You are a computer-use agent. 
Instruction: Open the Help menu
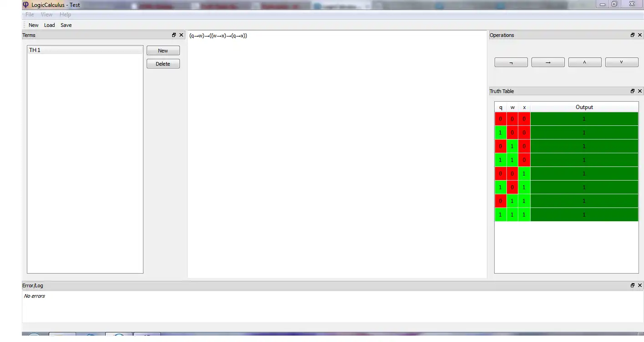(65, 15)
